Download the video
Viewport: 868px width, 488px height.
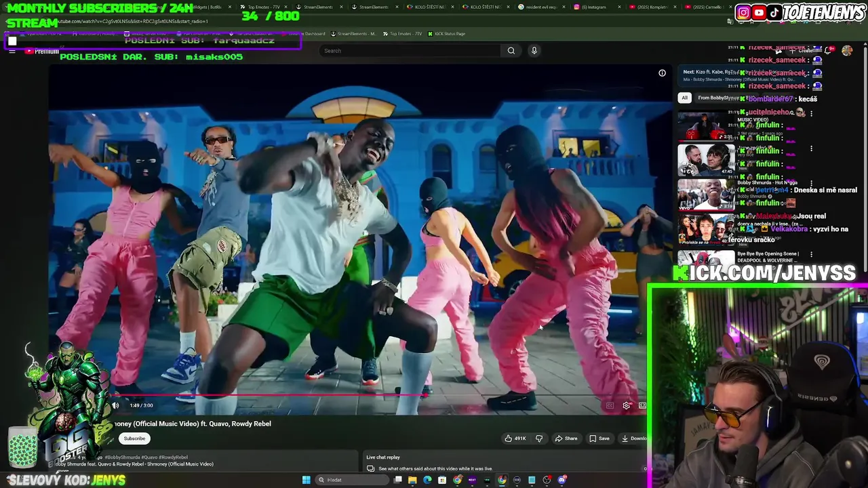[x=634, y=439]
